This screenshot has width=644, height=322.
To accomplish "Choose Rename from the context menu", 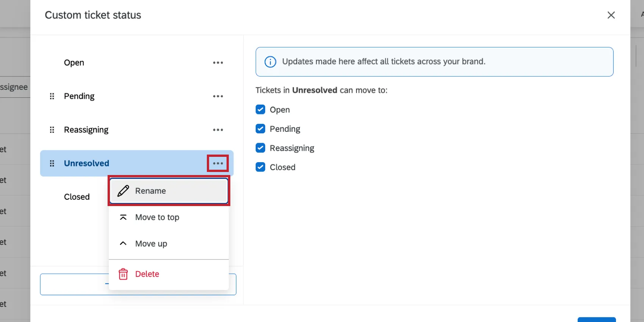I will coord(169,191).
